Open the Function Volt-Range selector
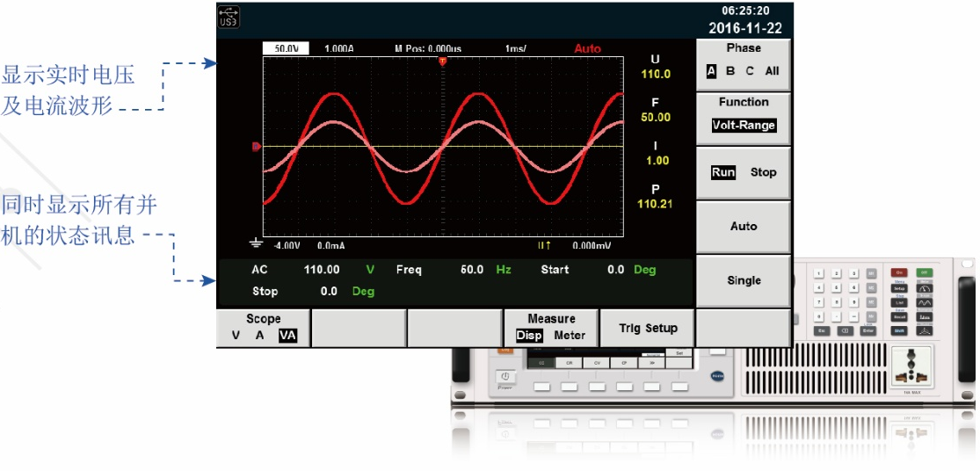This screenshot has width=980, height=471. coord(744,126)
